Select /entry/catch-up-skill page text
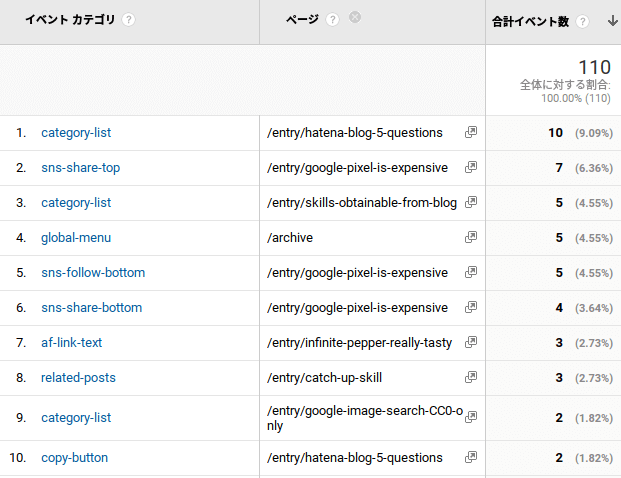This screenshot has height=478, width=621. 324,378
